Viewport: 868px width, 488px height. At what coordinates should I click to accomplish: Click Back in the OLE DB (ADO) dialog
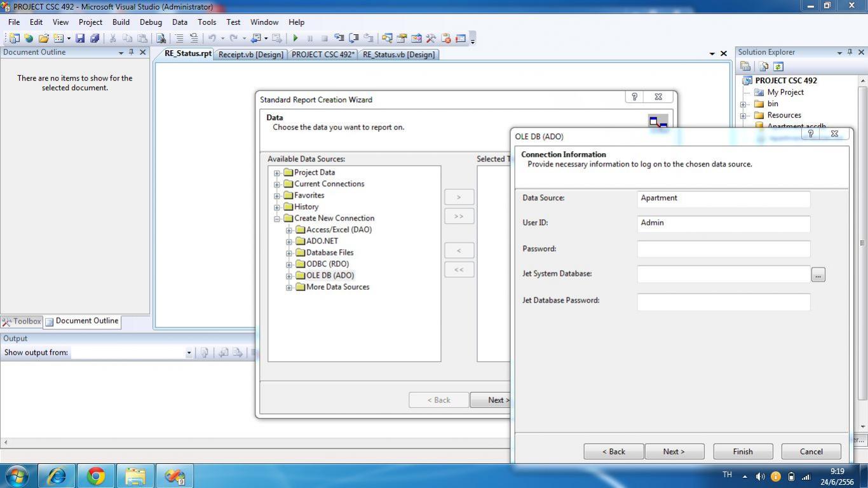[614, 452]
